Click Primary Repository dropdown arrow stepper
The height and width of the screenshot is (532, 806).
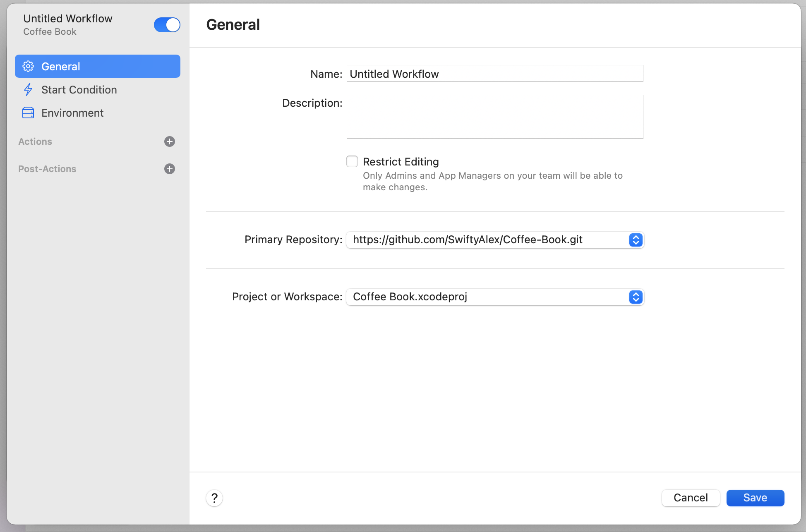click(636, 240)
